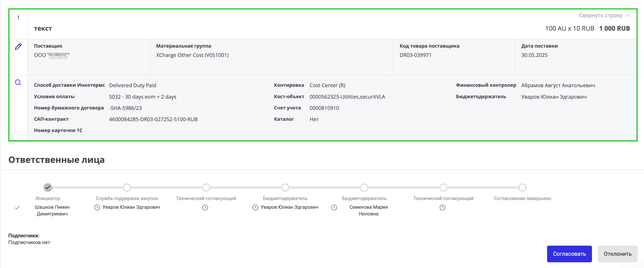The width and height of the screenshot is (644, 268).
Task: Click clock icon next to Семенова Мария Ниловна
Action: tap(334, 208)
